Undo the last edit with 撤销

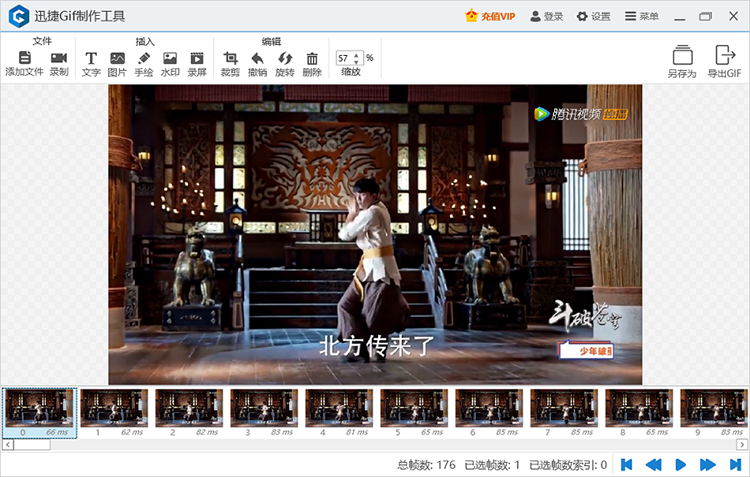257,59
